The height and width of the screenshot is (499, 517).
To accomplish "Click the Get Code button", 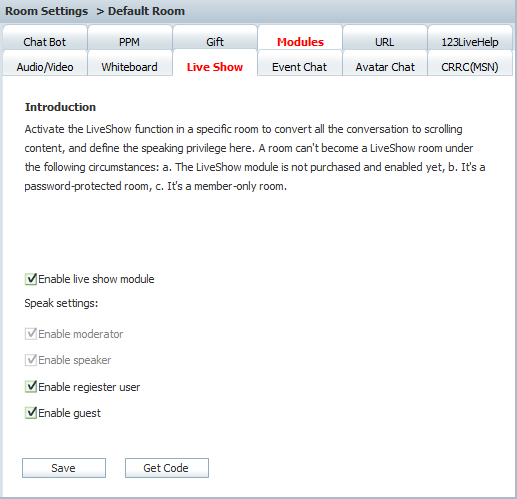I will click(167, 468).
